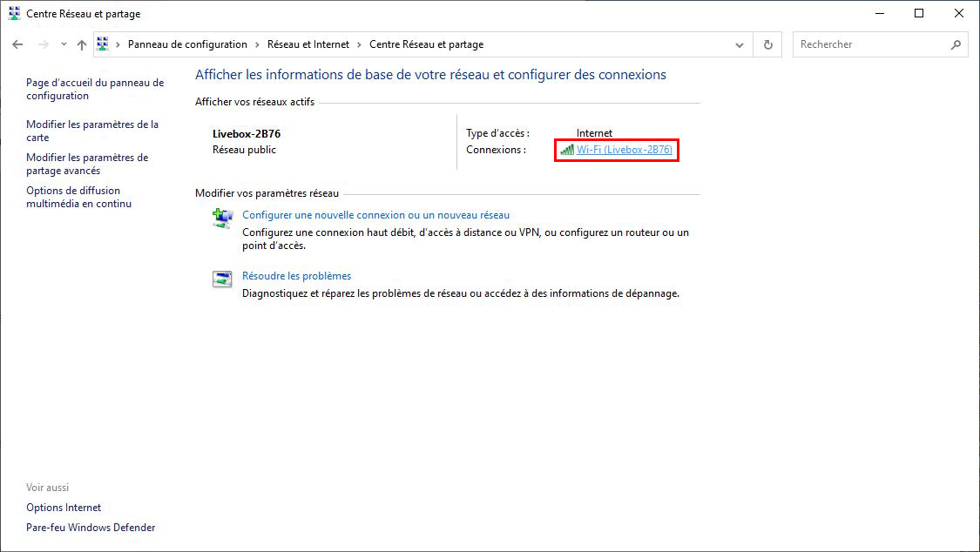The height and width of the screenshot is (552, 980).
Task: Go back with the left arrow button
Action: (17, 44)
